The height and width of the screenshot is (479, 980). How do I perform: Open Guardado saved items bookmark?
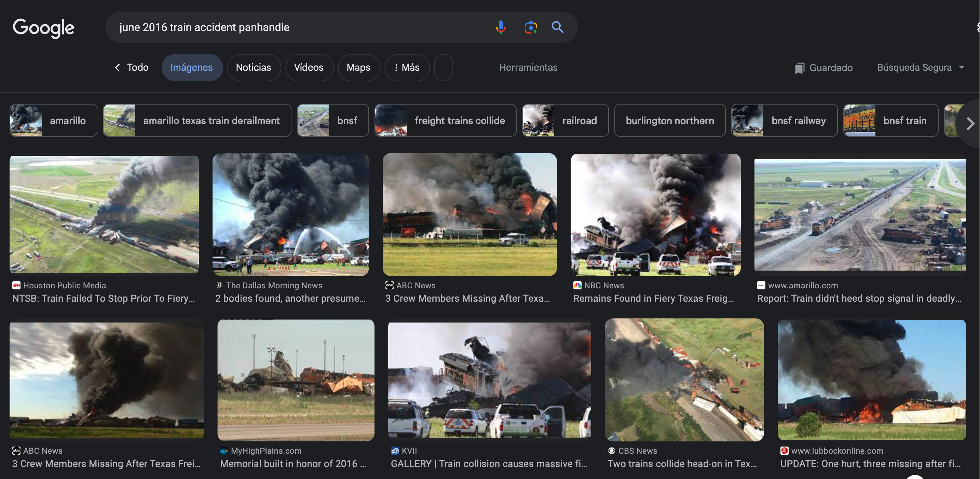point(823,68)
